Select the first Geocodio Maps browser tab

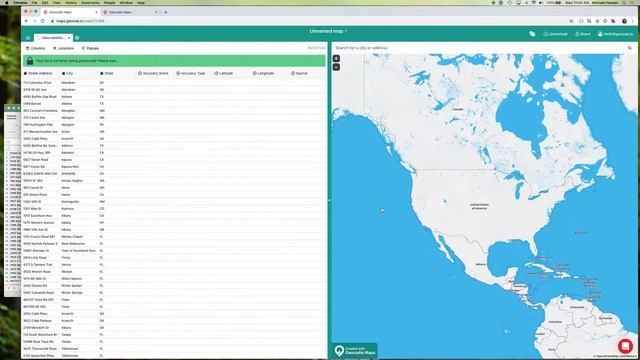point(70,12)
